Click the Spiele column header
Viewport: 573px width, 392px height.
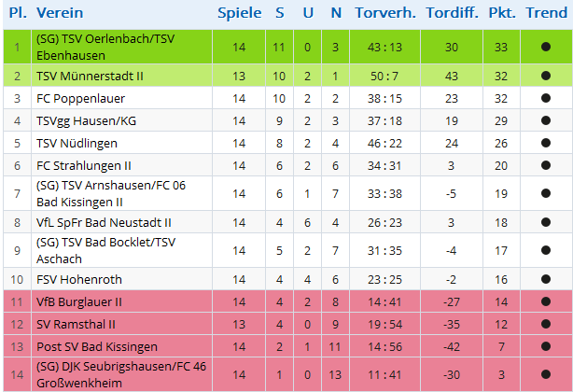[240, 14]
